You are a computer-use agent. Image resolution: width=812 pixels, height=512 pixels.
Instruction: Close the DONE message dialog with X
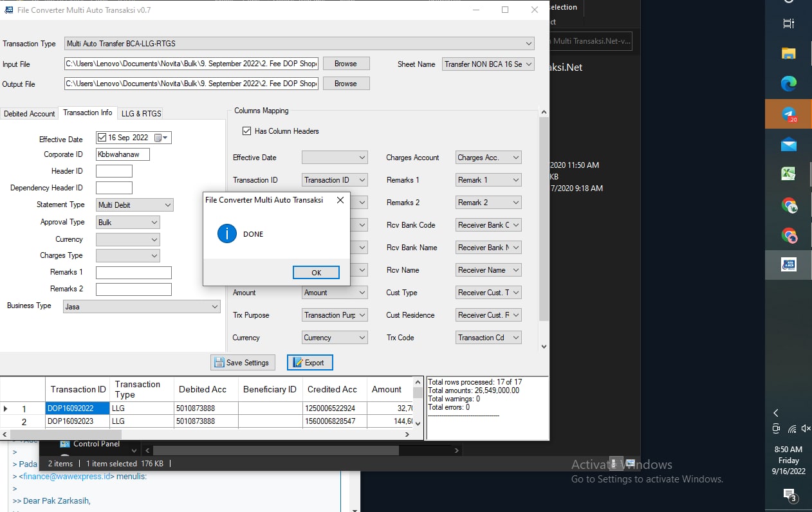coord(340,200)
